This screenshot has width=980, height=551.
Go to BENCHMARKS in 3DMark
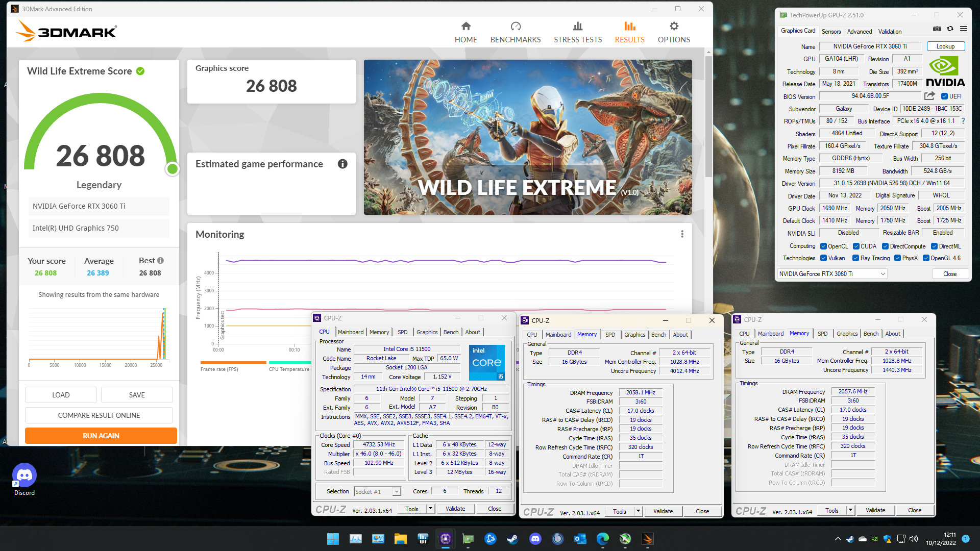515,32
